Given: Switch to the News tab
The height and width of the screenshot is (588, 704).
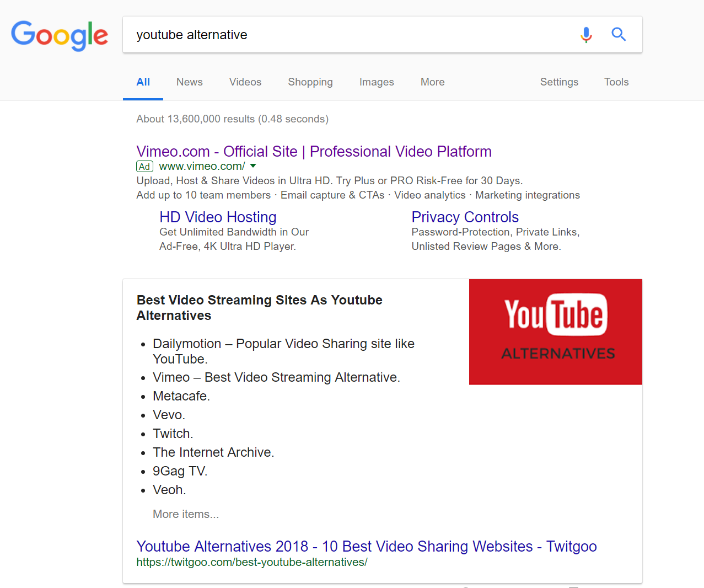Looking at the screenshot, I should pos(190,82).
